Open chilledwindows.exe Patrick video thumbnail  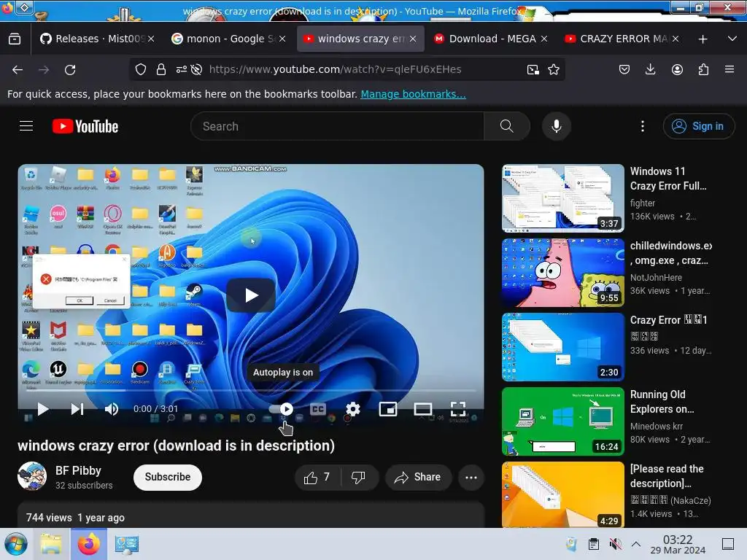[x=563, y=273]
